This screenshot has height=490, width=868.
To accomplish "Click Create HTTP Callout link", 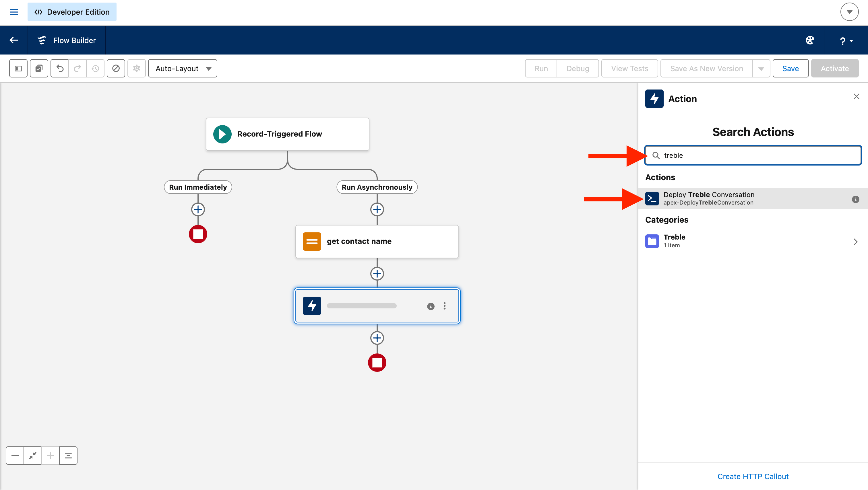I will [753, 476].
